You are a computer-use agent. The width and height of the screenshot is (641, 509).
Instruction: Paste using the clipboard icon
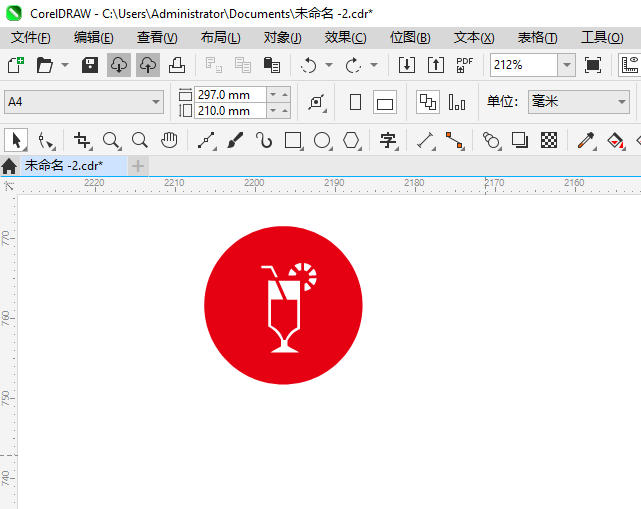(x=272, y=65)
